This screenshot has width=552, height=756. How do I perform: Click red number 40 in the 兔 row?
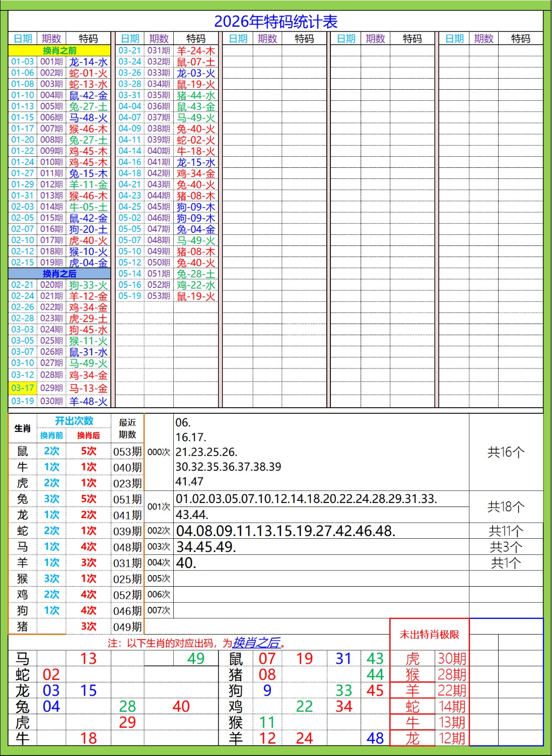(181, 707)
